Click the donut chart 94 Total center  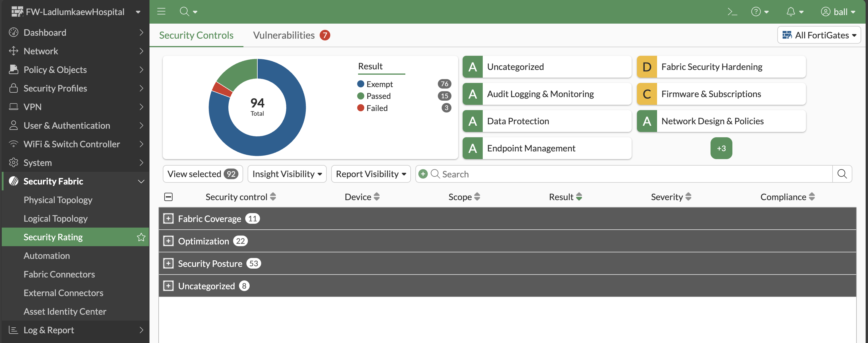coord(257,107)
